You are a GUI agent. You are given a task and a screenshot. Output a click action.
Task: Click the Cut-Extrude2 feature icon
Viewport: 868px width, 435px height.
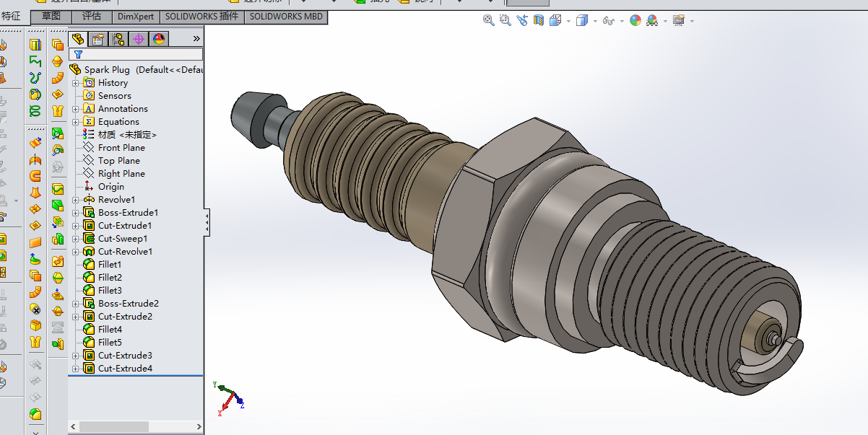point(89,317)
